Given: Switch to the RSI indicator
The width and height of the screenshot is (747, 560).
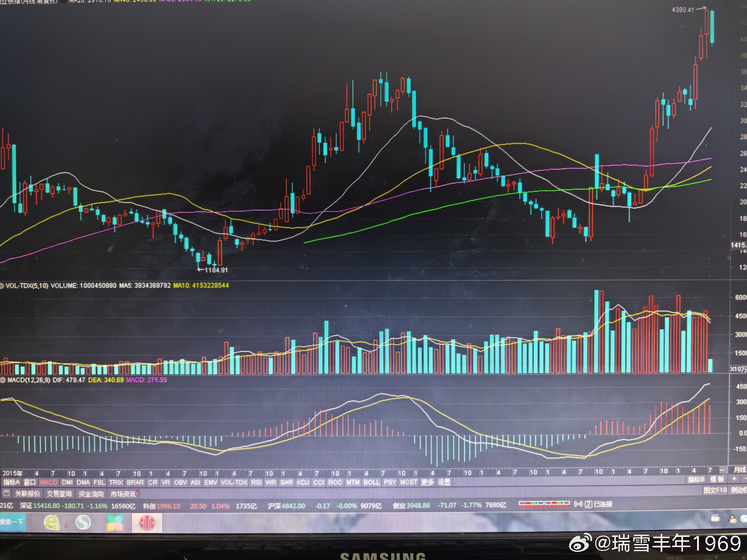Looking at the screenshot, I should tap(256, 482).
